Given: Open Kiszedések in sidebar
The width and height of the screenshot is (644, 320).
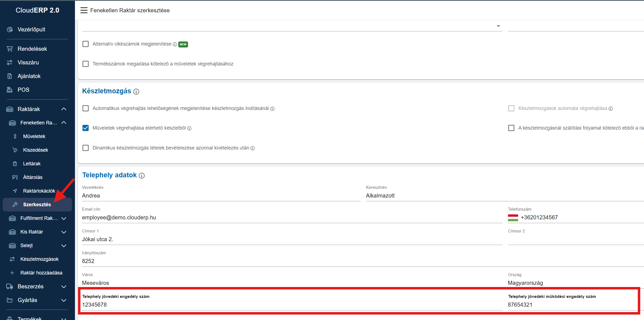Looking at the screenshot, I should click(35, 150).
